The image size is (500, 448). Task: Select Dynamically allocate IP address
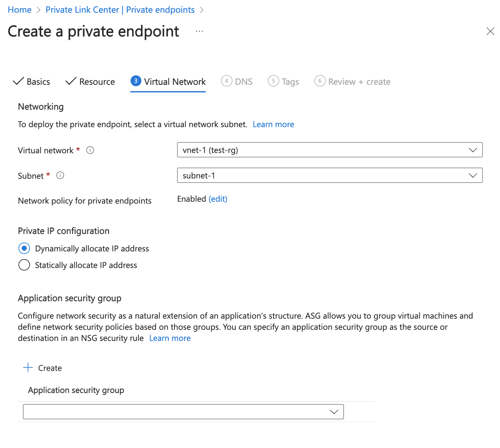(24, 248)
